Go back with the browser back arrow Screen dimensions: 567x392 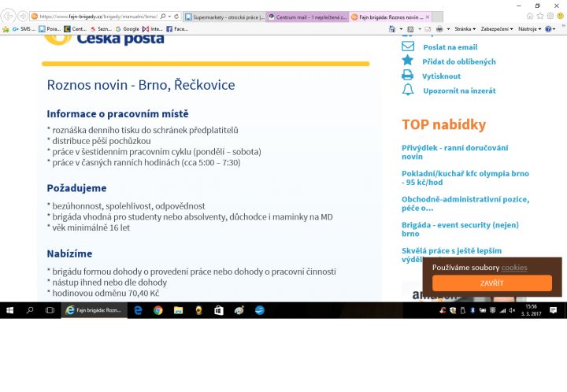(x=8, y=17)
